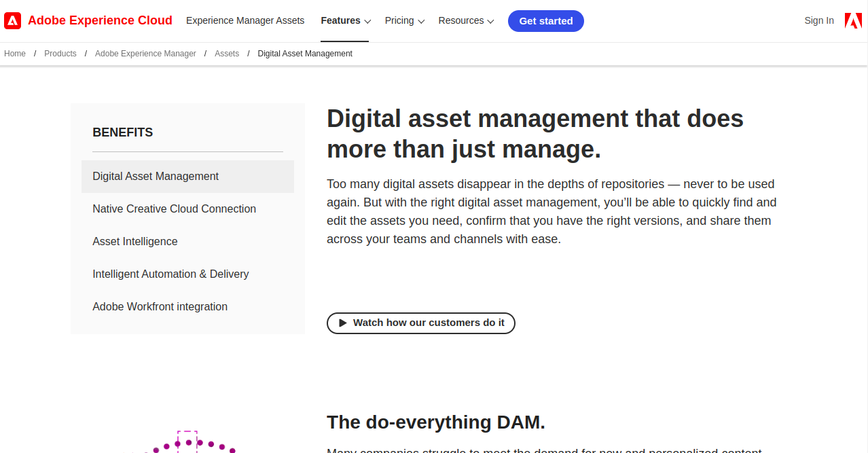Select Digital Asset Management in Benefits sidebar
Image resolution: width=868 pixels, height=453 pixels.
(187, 177)
